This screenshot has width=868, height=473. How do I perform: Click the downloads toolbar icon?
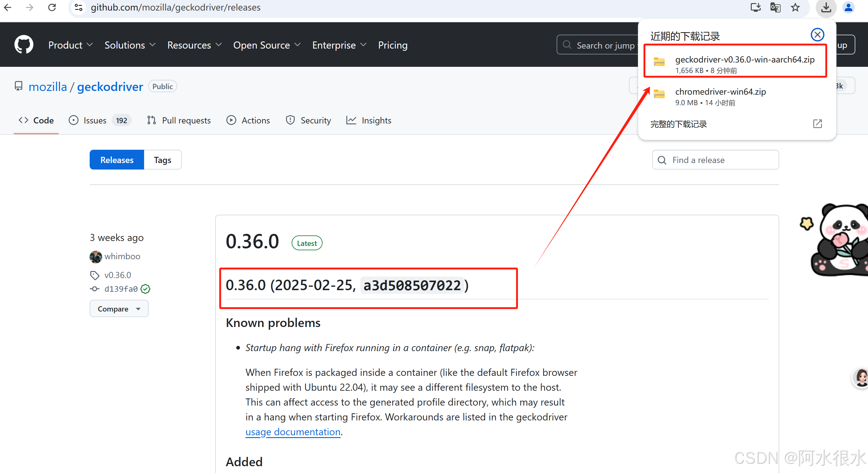coord(826,7)
